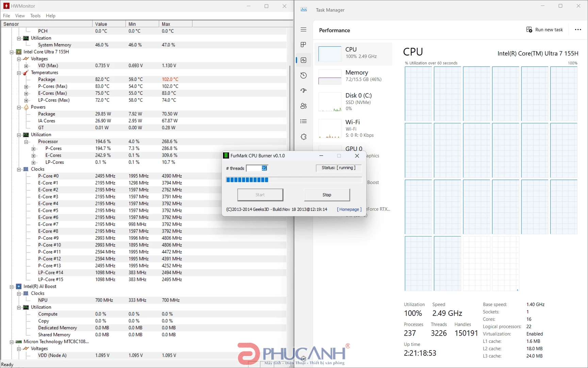Select the Performance page icon in Task Manager
The image size is (588, 368).
pyautogui.click(x=304, y=60)
